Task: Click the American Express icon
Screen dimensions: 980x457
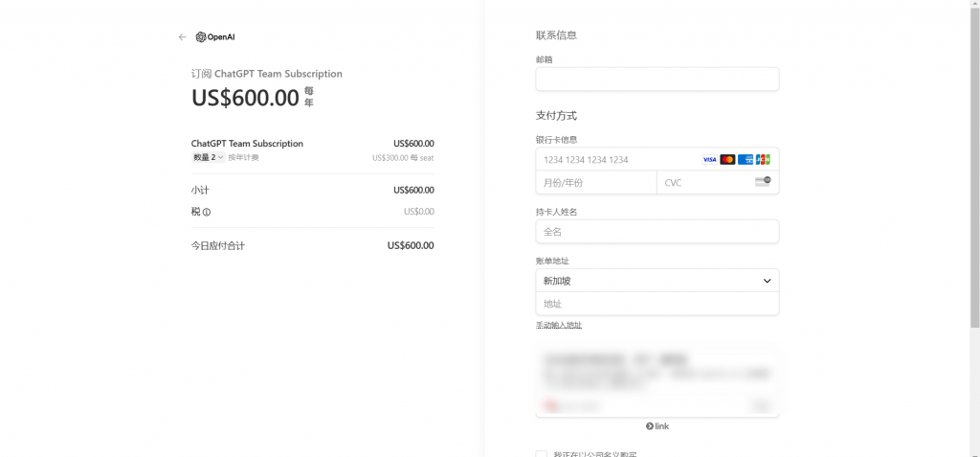Action: pos(746,160)
